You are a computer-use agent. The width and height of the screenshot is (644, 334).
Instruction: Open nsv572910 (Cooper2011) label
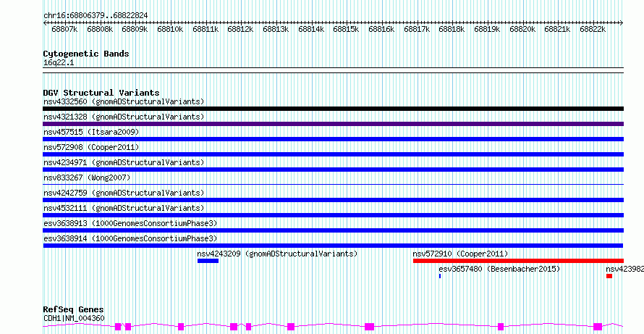click(460, 254)
